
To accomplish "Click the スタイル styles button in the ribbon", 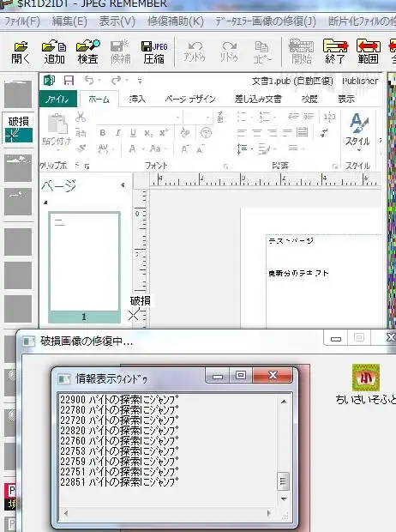I will [358, 131].
